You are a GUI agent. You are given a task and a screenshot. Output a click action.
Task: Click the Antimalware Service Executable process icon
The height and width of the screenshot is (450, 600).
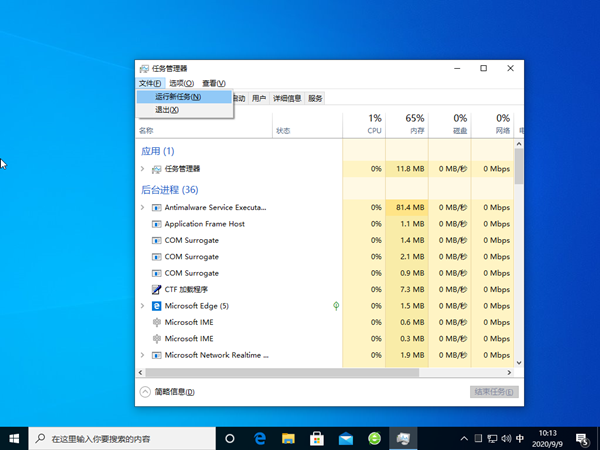tap(156, 207)
